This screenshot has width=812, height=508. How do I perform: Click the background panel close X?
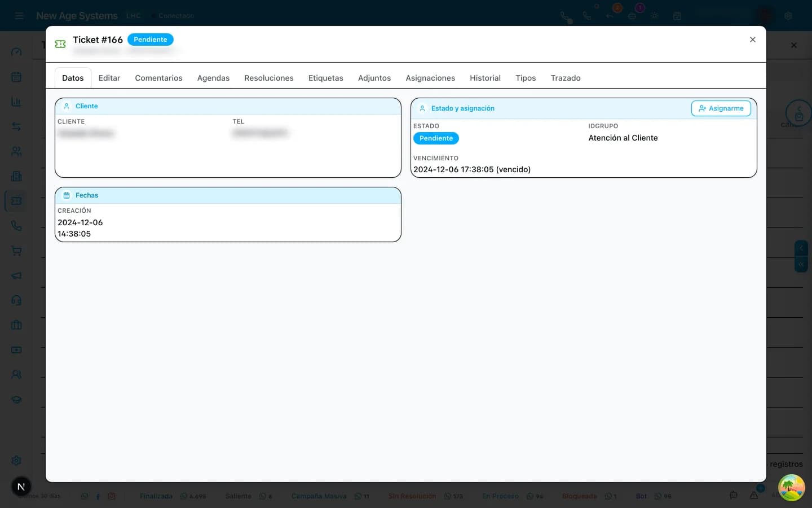(x=794, y=45)
